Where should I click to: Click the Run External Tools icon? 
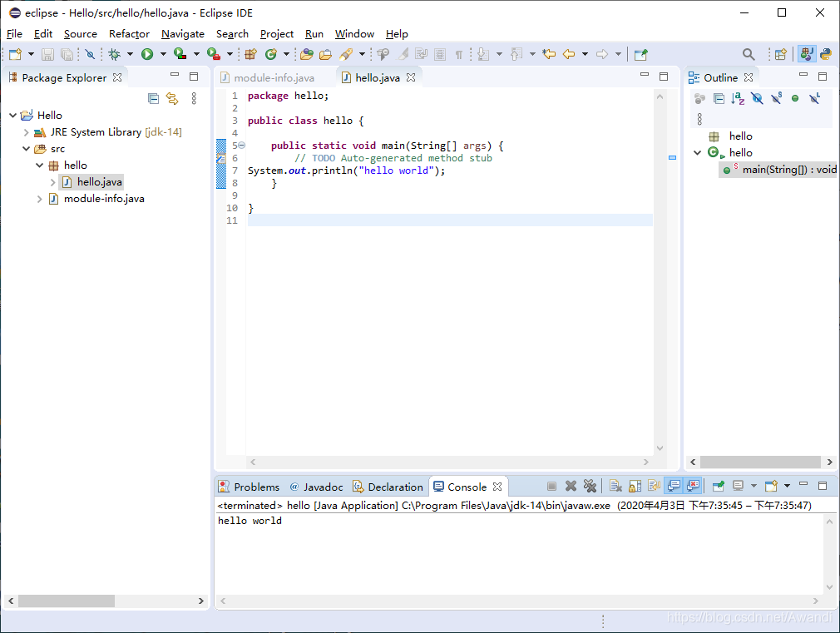214,54
